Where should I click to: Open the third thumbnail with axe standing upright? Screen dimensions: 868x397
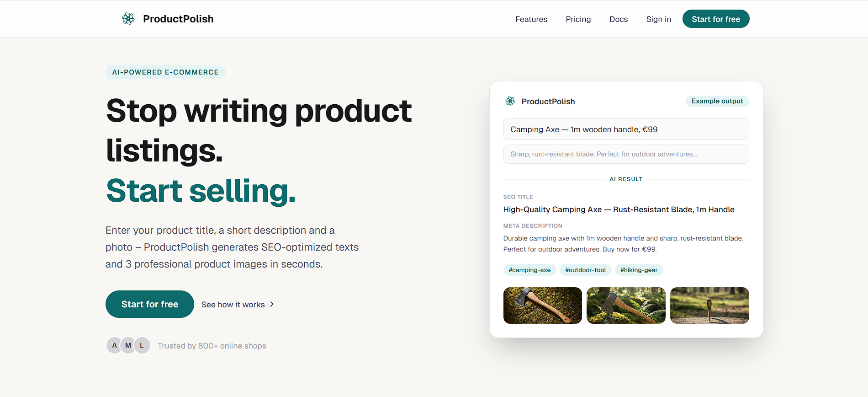[709, 306]
